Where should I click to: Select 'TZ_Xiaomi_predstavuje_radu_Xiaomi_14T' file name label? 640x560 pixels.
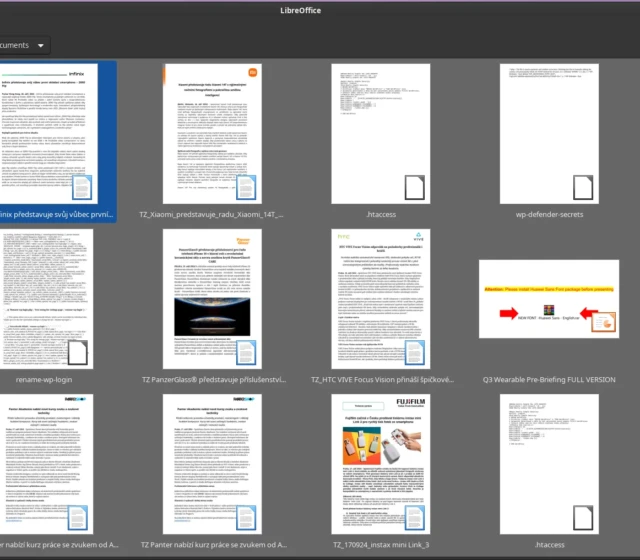click(x=211, y=214)
